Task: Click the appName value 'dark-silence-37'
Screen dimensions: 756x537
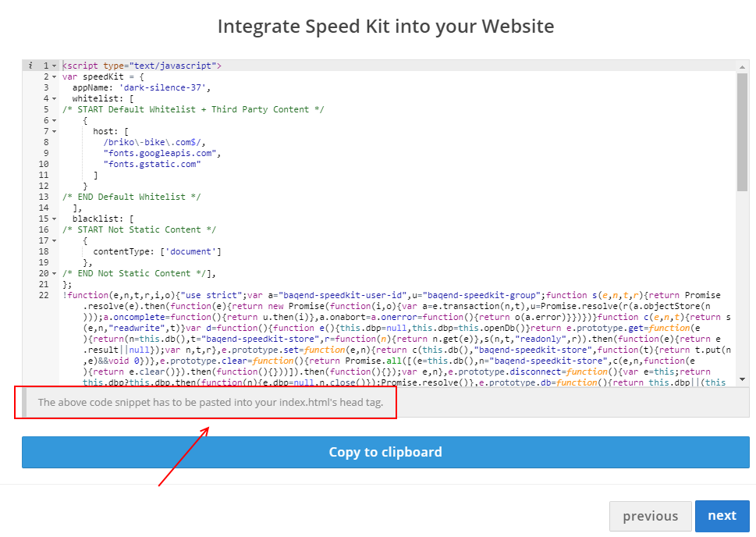Action: [162, 88]
